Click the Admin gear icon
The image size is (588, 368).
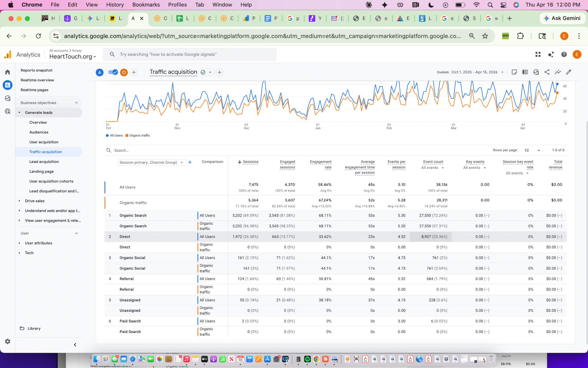[8, 341]
